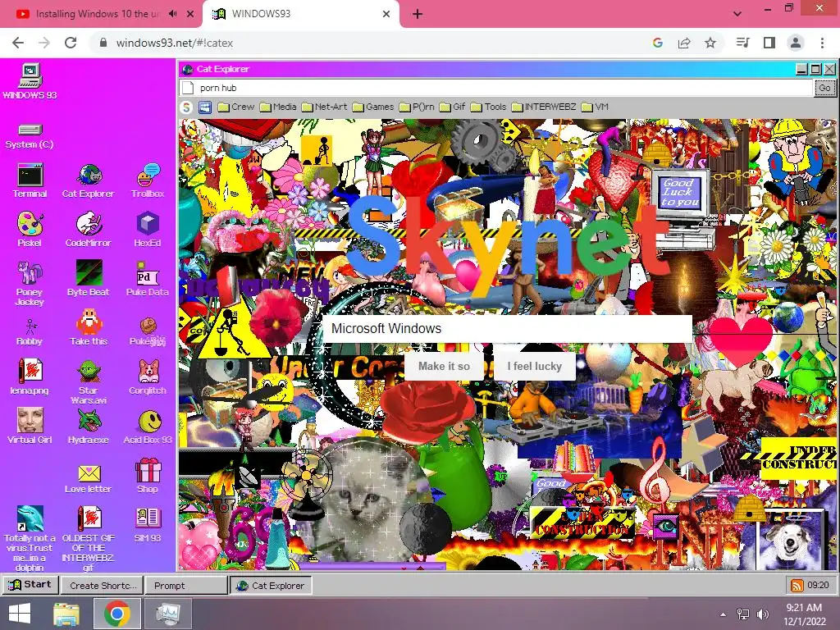
Task: Click the I feel lucky button
Action: (x=534, y=366)
